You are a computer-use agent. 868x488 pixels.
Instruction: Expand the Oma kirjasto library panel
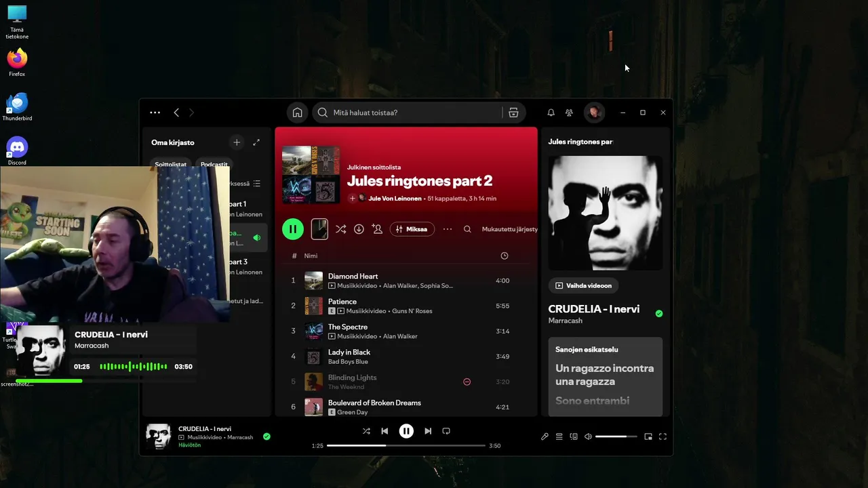click(256, 142)
